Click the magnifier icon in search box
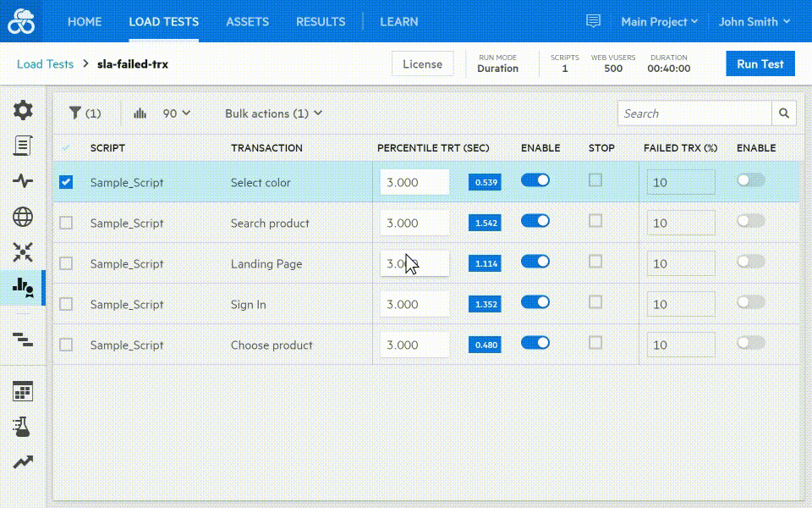The width and height of the screenshot is (812, 508). (784, 113)
